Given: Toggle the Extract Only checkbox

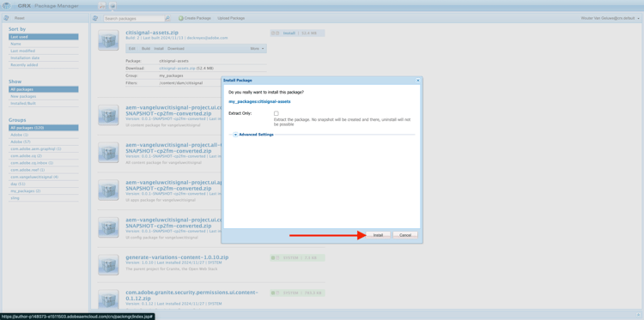Looking at the screenshot, I should click(276, 113).
